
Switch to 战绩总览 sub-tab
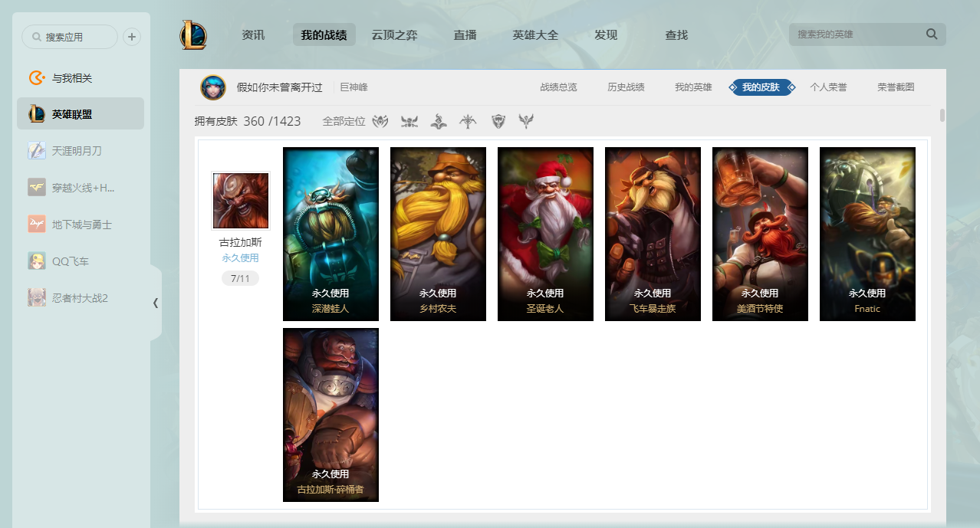pyautogui.click(x=558, y=87)
